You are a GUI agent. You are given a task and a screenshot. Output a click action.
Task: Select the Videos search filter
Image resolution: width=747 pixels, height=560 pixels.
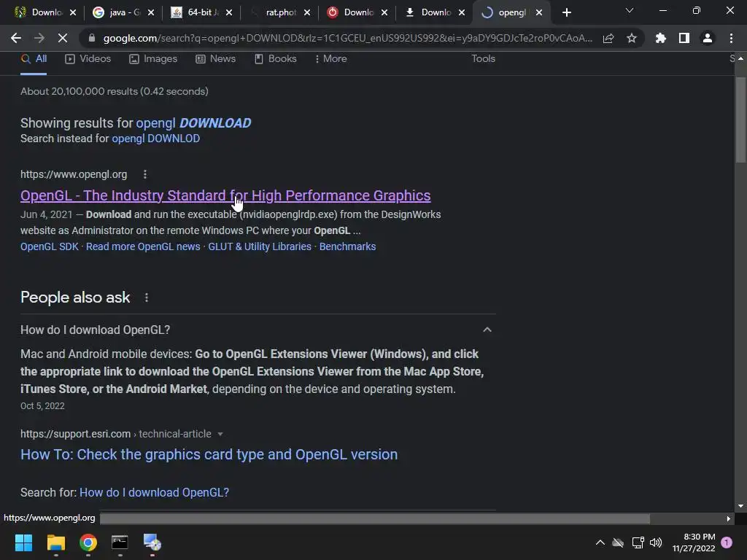88,59
